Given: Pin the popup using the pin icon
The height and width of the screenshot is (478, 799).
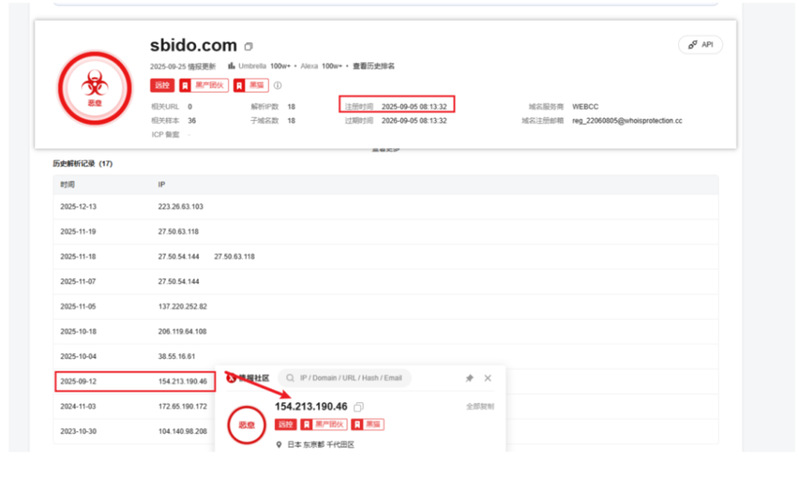Looking at the screenshot, I should tap(469, 379).
